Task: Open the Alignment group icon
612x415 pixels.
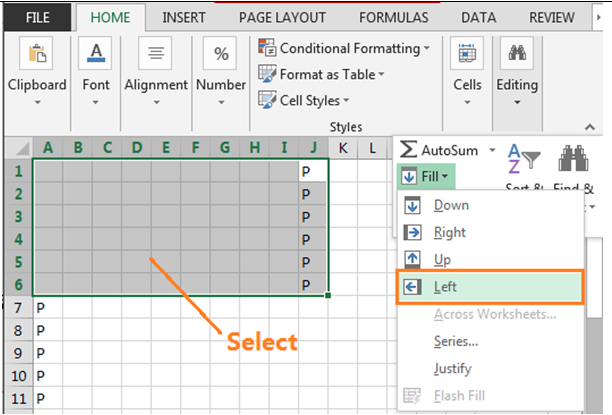Action: (x=156, y=55)
